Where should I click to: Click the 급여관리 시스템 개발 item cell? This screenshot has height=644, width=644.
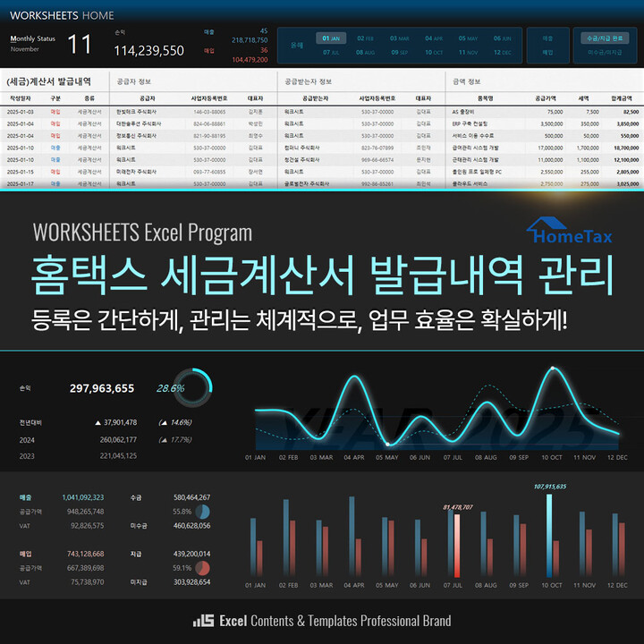coord(475,148)
